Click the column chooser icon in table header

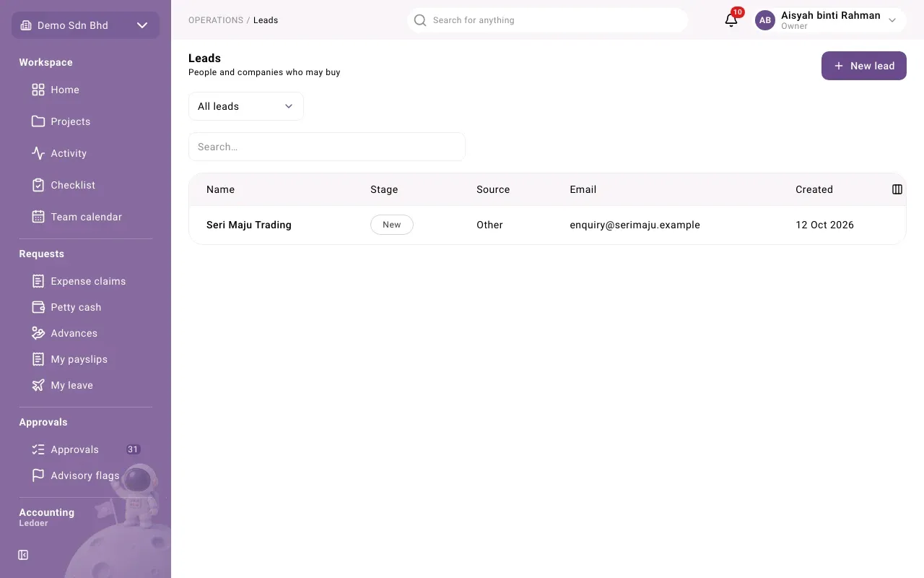click(x=897, y=189)
